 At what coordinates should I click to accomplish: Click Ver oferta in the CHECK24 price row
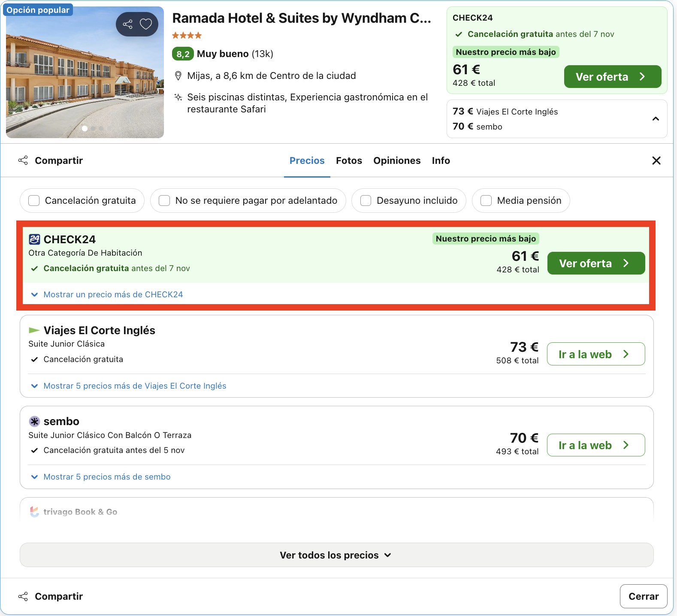point(596,263)
